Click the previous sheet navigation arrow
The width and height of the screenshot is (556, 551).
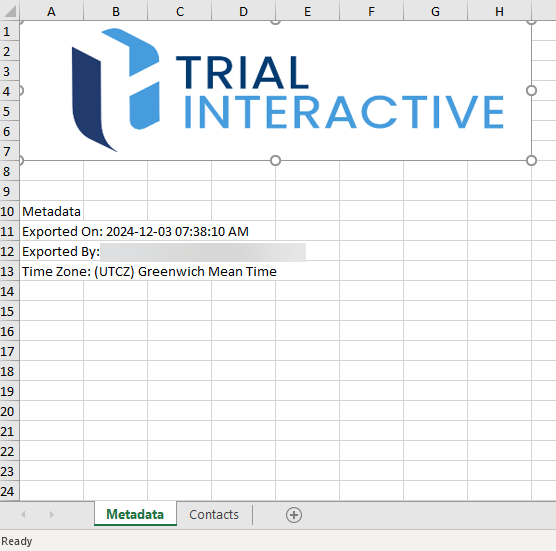23,514
